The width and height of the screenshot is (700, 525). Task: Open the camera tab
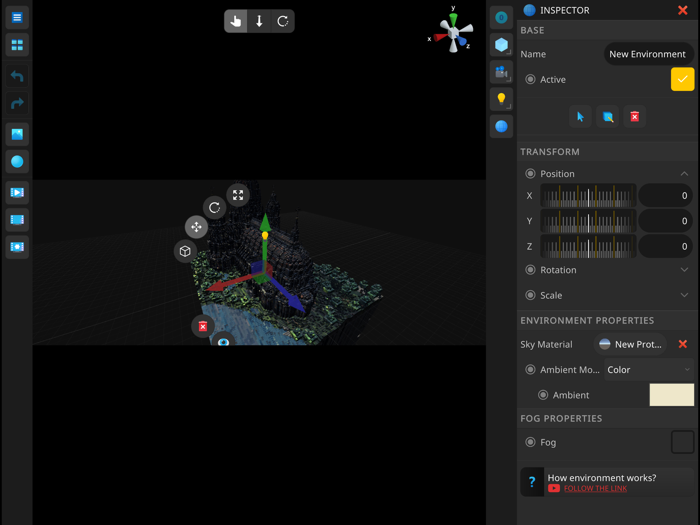(x=501, y=72)
